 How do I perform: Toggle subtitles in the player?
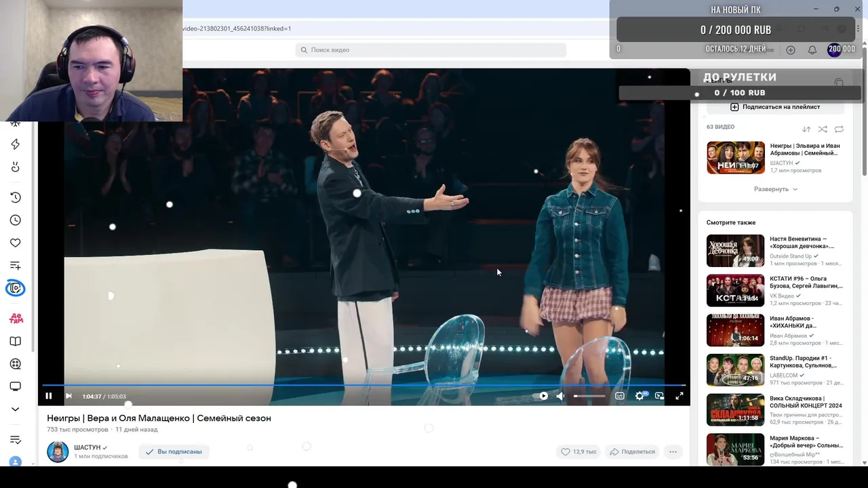pos(620,396)
